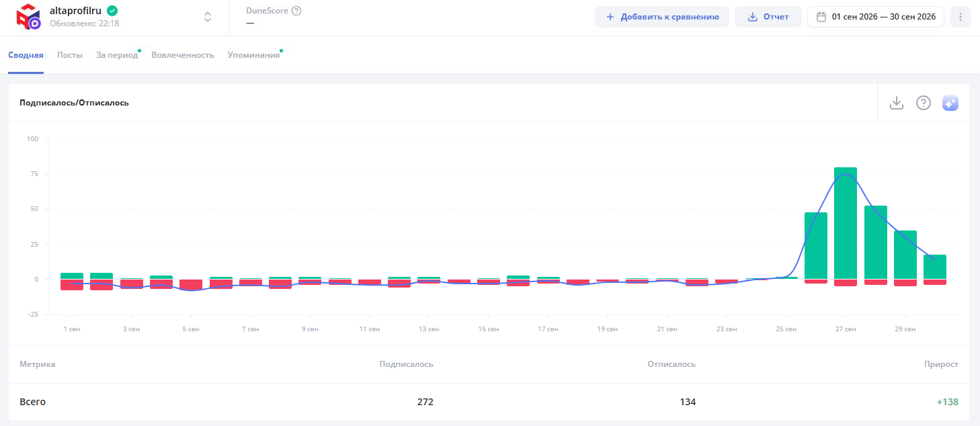
Task: Click the Метрика column header
Action: (38, 364)
